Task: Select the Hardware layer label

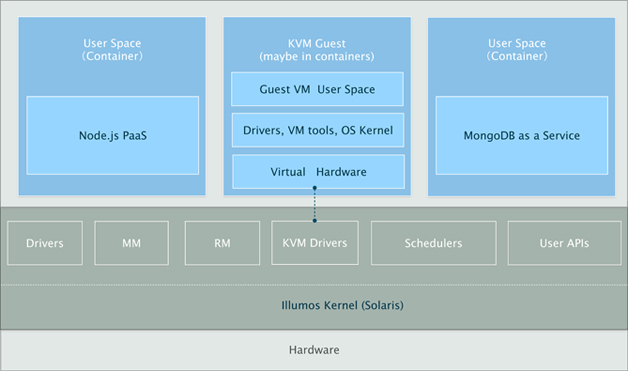Action: pyautogui.click(x=314, y=350)
